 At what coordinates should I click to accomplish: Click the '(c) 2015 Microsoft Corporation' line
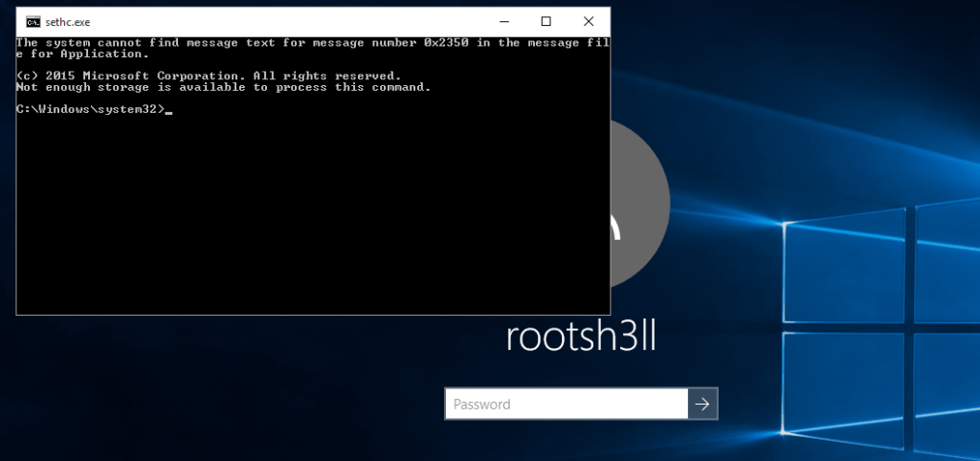click(209, 77)
